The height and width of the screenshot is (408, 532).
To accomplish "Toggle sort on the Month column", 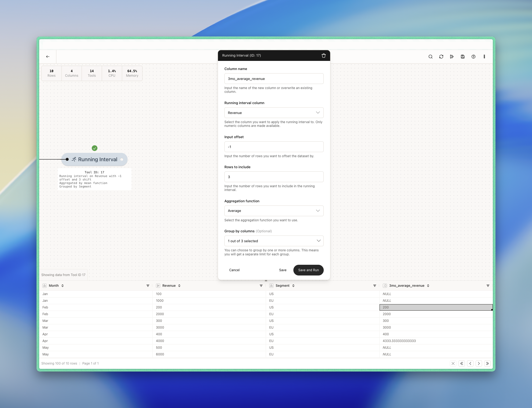I will tap(63, 286).
